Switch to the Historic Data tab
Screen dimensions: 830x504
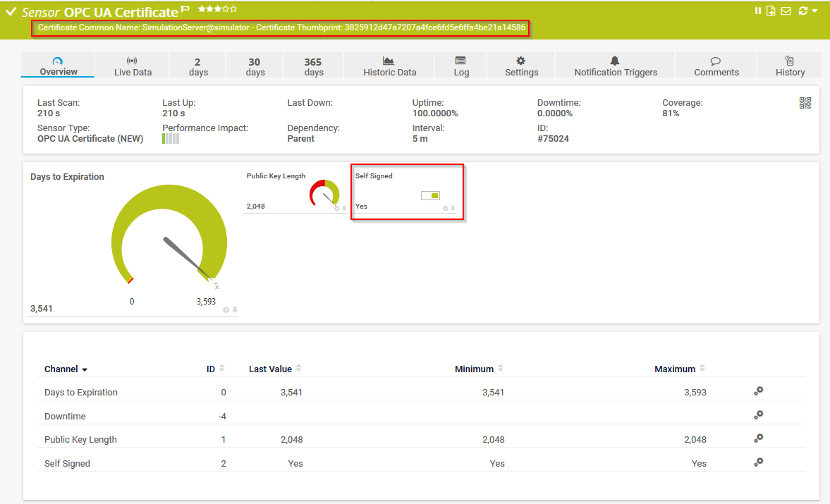(x=389, y=66)
